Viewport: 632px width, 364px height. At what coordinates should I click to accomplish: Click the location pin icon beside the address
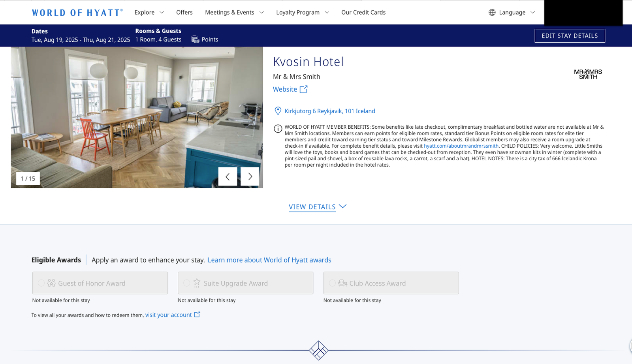278,111
